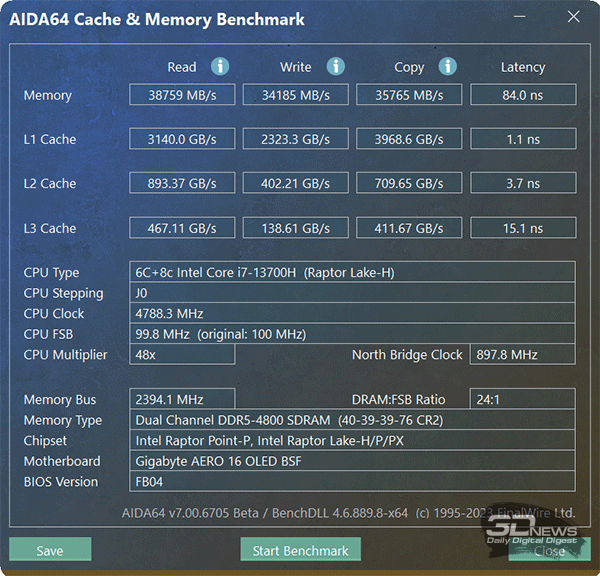Select L2 Cache write value 402.21 GB/s
600x576 pixels.
pos(296,183)
